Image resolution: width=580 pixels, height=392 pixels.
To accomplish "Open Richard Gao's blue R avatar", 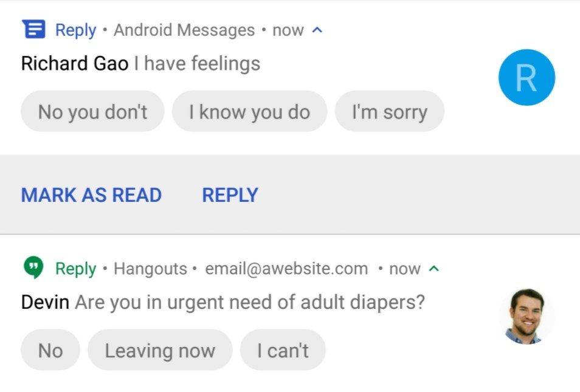I will [x=526, y=77].
